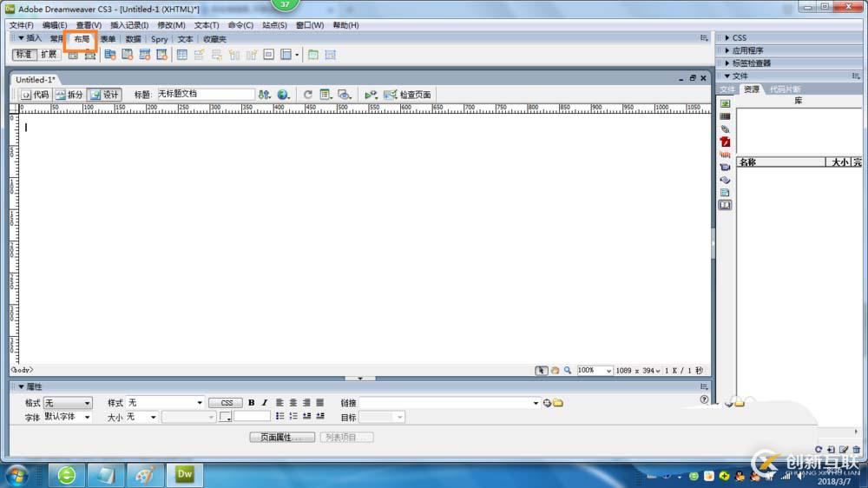Click Spry Accordion icon
868x488 pixels.
click(x=144, y=55)
